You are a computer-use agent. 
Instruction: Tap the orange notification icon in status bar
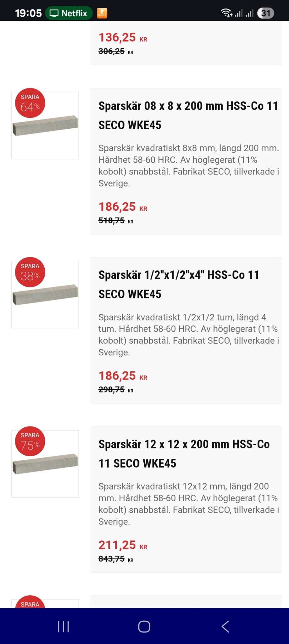[x=102, y=13]
